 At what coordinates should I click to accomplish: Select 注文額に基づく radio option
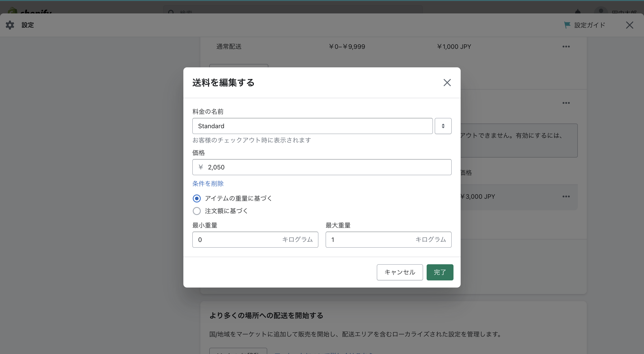197,211
